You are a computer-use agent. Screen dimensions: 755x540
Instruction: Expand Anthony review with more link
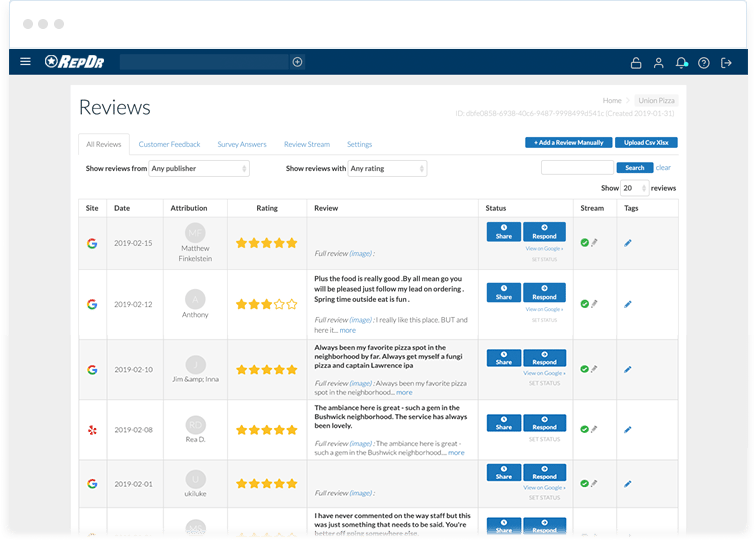click(348, 330)
